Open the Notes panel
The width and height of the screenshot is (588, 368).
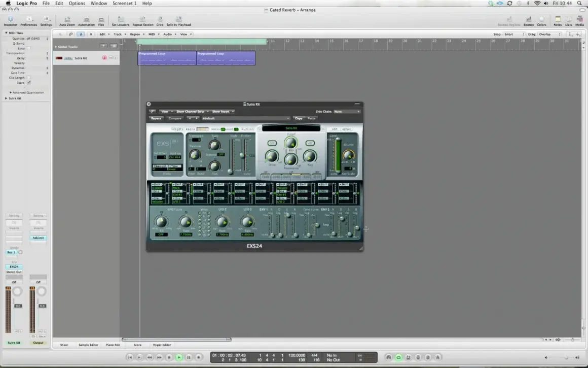point(558,21)
